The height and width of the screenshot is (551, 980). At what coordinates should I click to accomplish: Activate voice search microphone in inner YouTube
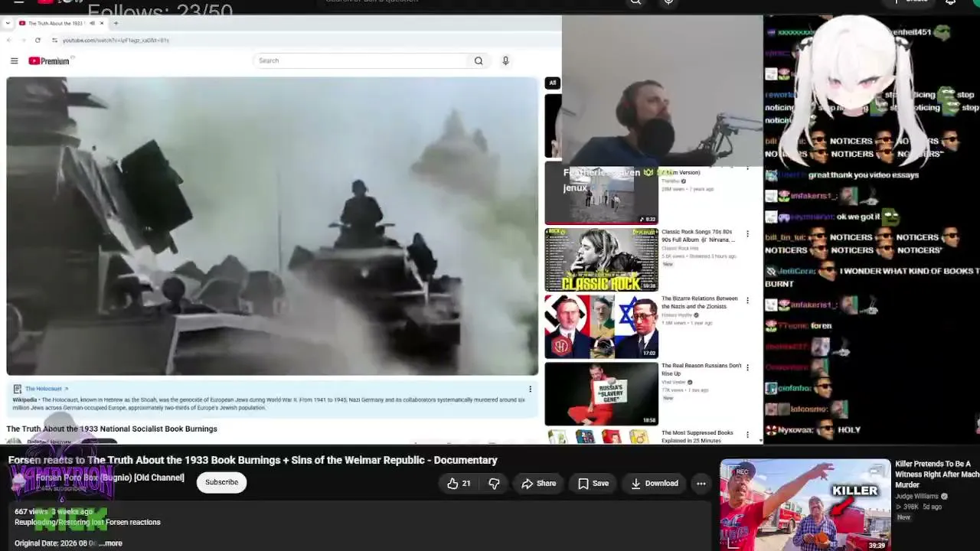click(505, 60)
